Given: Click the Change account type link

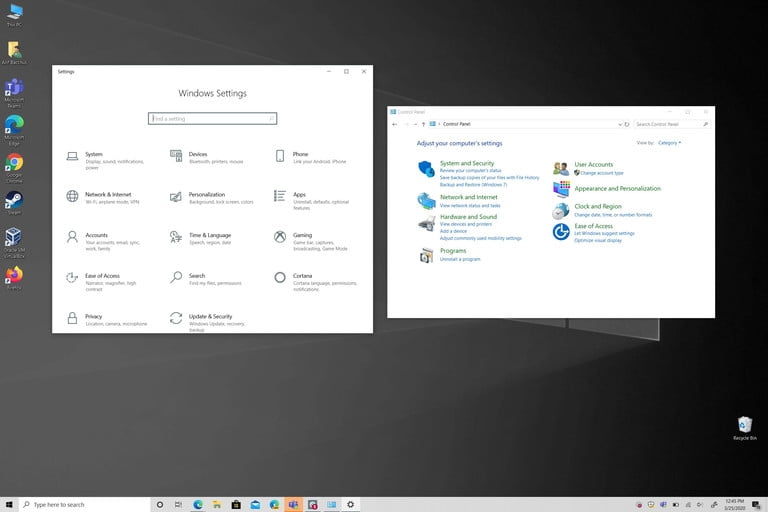Looking at the screenshot, I should point(601,173).
